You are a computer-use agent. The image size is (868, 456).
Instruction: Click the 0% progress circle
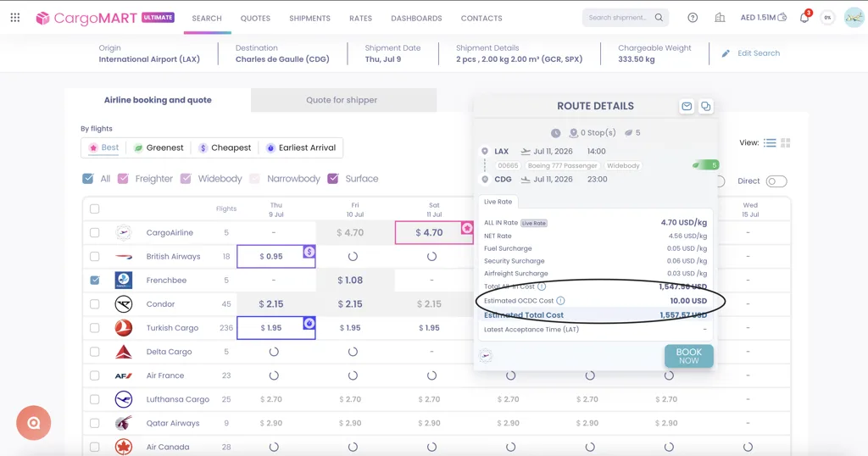827,18
